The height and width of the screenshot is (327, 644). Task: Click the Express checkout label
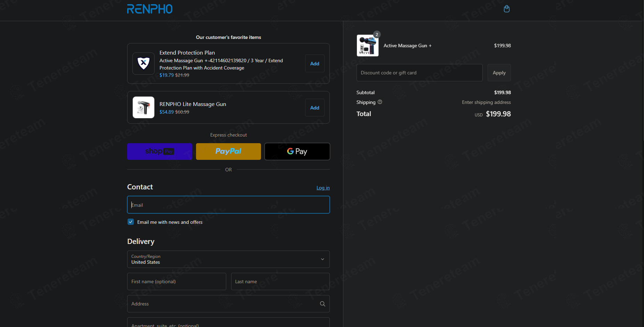(228, 135)
